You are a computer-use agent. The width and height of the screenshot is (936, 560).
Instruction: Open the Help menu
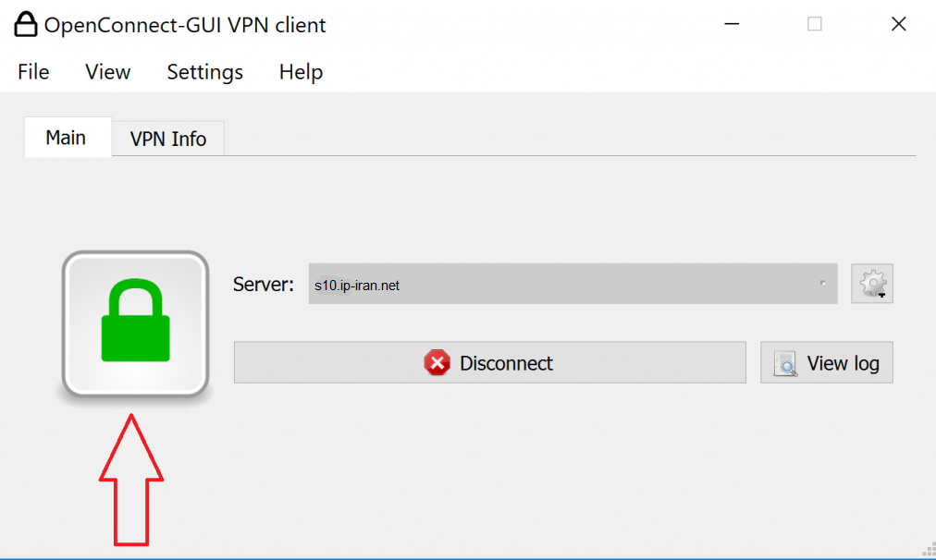(301, 72)
